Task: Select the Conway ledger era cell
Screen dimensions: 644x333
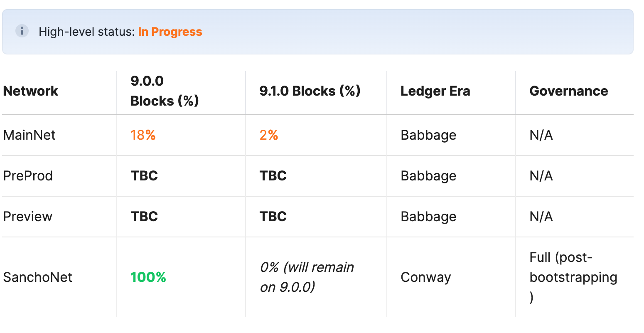Action: click(x=425, y=277)
